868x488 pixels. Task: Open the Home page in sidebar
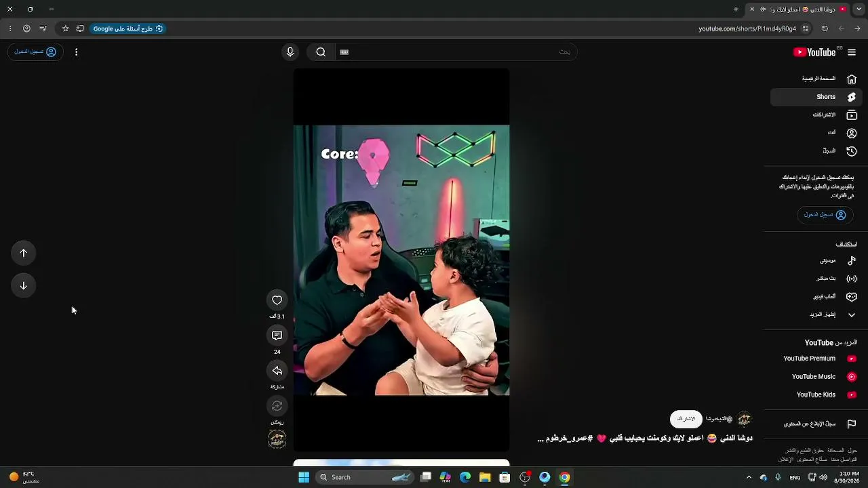pyautogui.click(x=816, y=79)
